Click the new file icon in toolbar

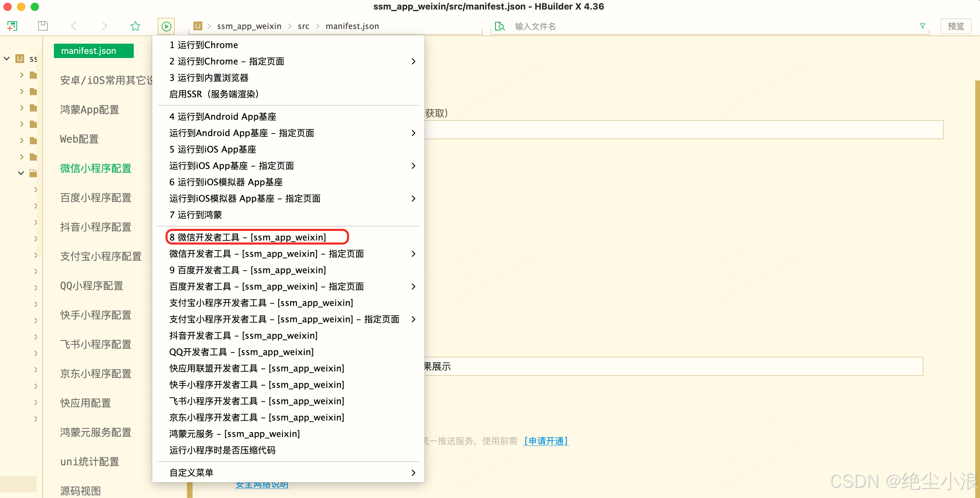(12, 26)
